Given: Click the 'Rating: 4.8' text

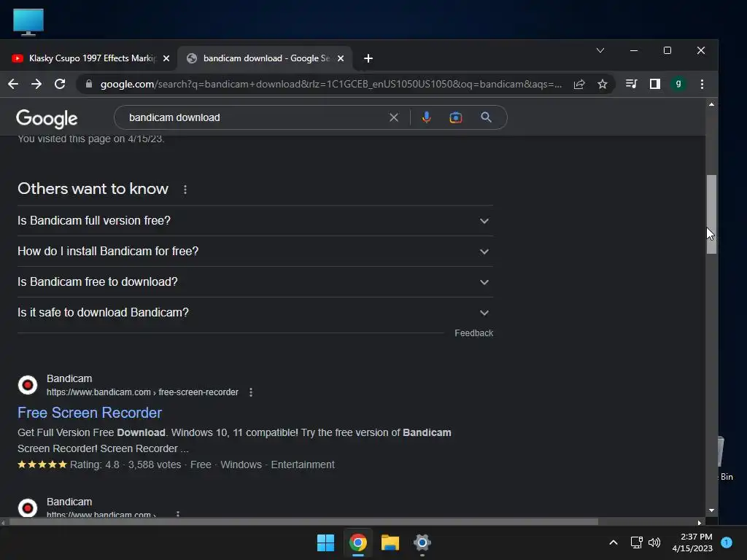Looking at the screenshot, I should pos(94,464).
